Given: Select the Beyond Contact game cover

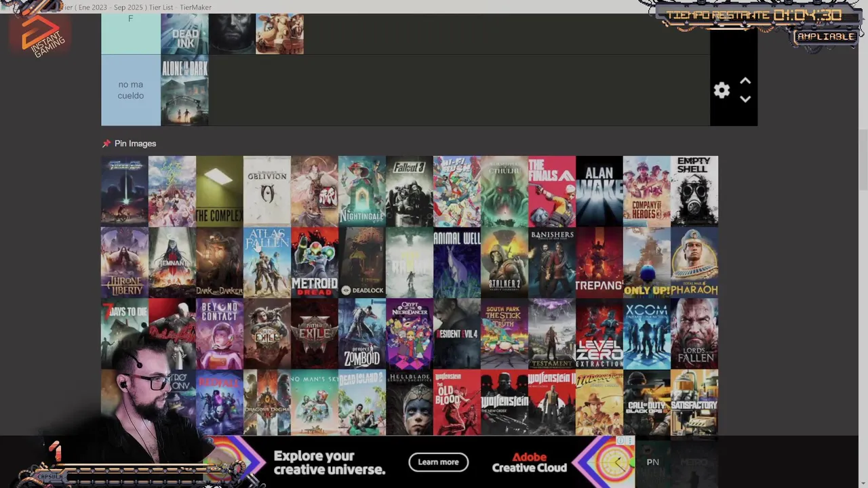Looking at the screenshot, I should pos(220,333).
